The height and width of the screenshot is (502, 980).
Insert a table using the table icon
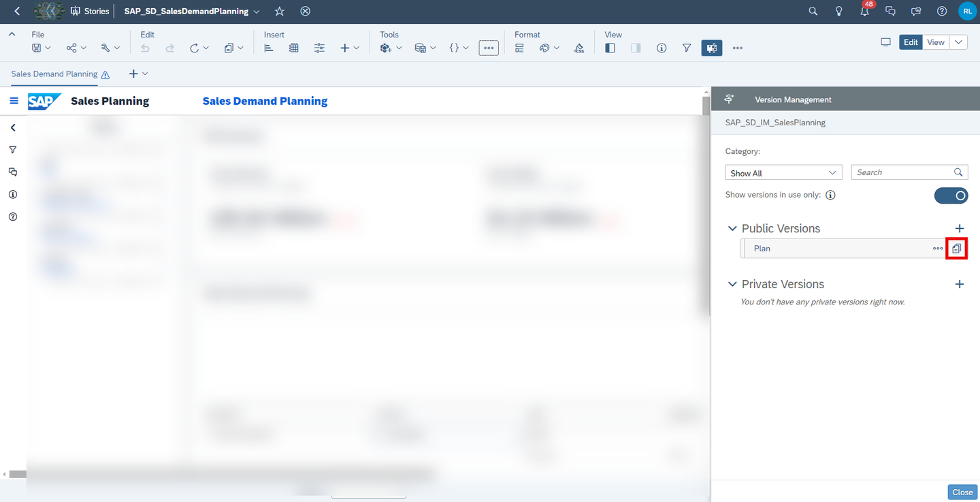[294, 48]
